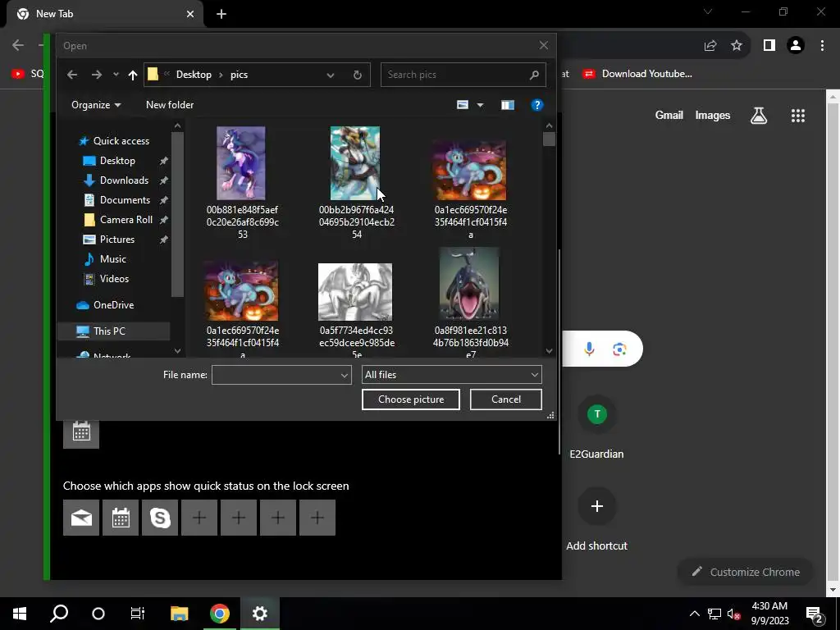Click the Choose picture button
Screen dimensions: 840x630
click(411, 399)
